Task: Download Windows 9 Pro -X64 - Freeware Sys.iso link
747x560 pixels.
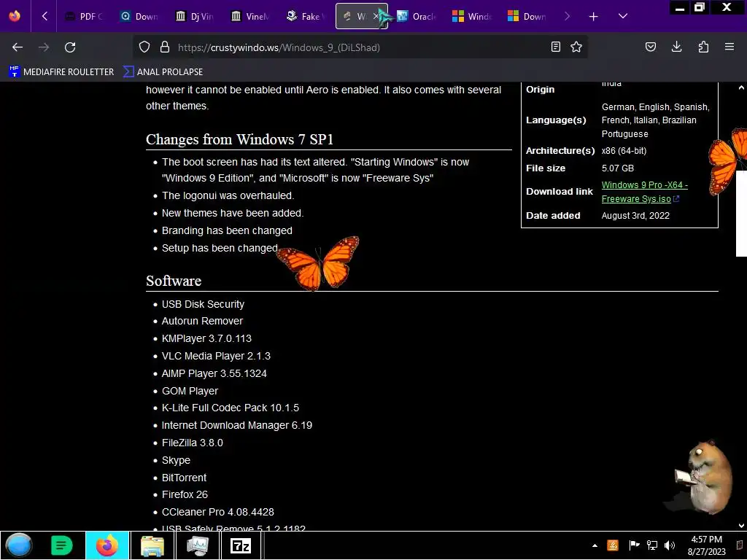Action: (x=644, y=192)
